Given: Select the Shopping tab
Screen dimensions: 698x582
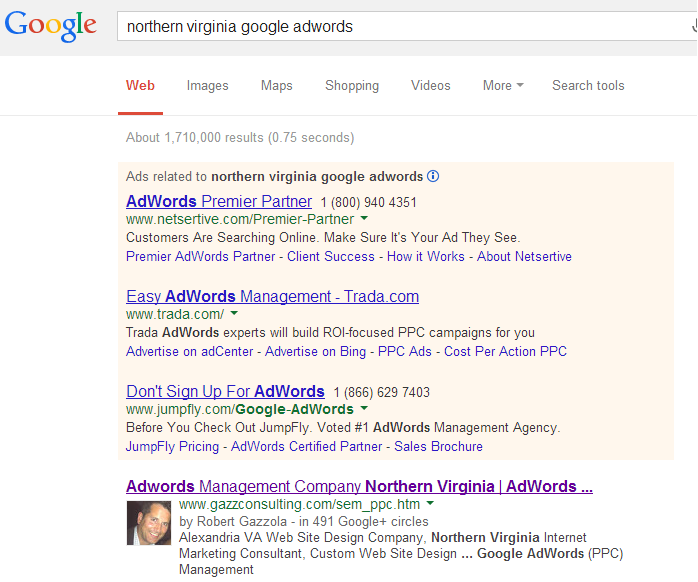Looking at the screenshot, I should pos(352,86).
